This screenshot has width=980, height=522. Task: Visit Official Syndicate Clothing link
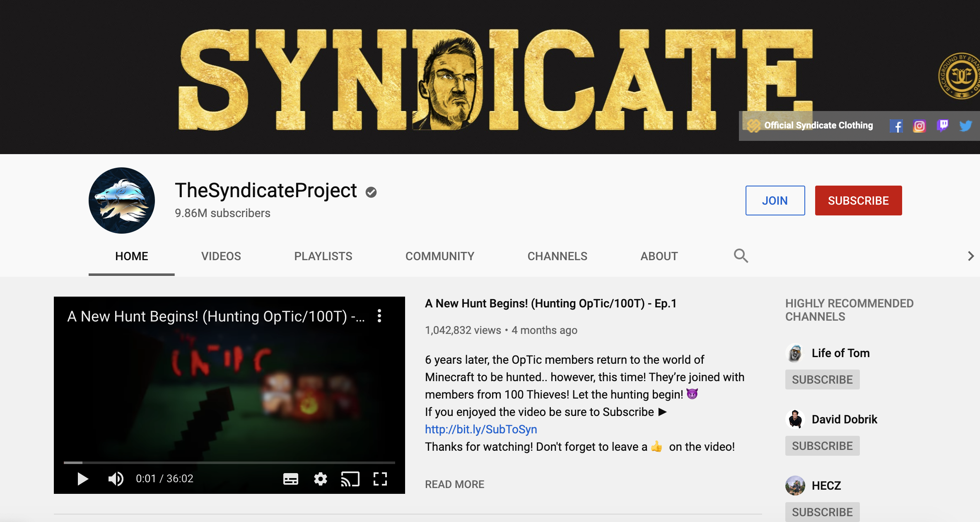pos(811,126)
